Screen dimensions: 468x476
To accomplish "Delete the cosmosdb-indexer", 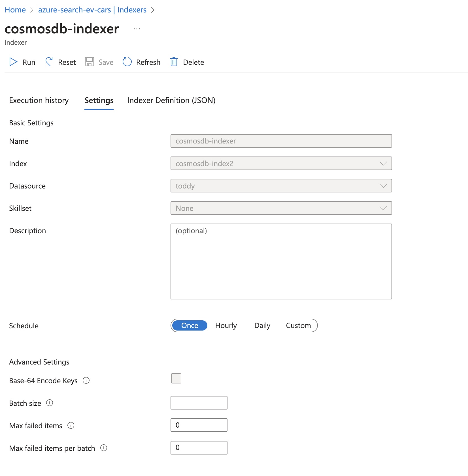I will pyautogui.click(x=187, y=62).
